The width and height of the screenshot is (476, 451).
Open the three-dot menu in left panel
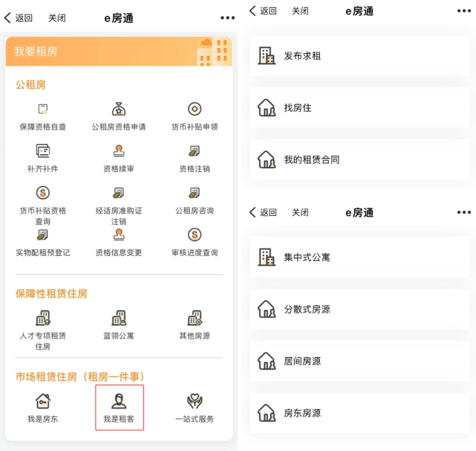click(228, 18)
